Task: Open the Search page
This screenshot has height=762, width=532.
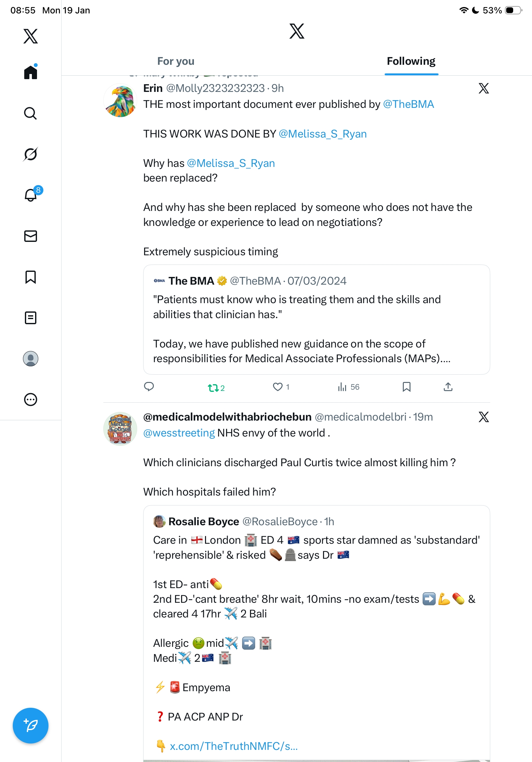Action: tap(31, 113)
